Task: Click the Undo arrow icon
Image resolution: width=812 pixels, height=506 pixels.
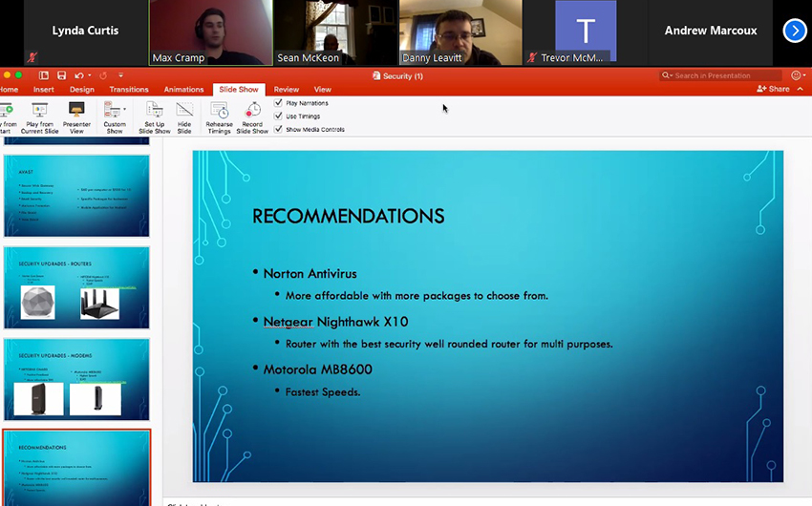Action: coord(78,75)
